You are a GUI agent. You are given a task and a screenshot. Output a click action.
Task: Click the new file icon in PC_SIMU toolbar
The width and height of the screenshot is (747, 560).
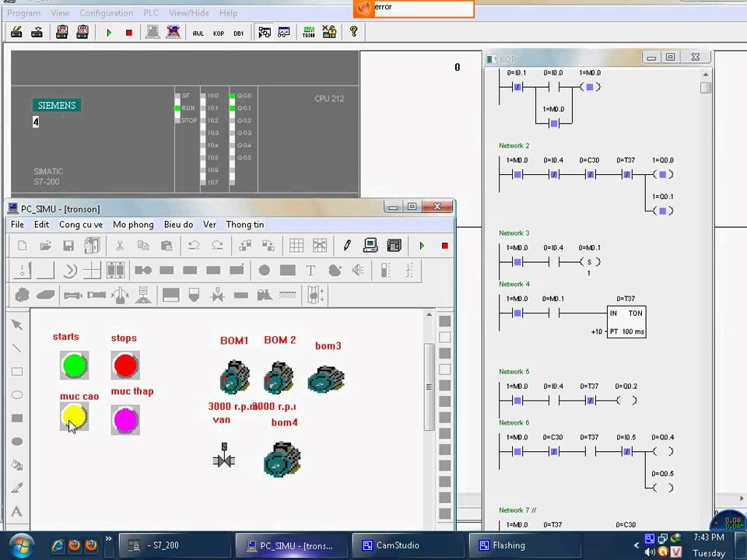22,246
